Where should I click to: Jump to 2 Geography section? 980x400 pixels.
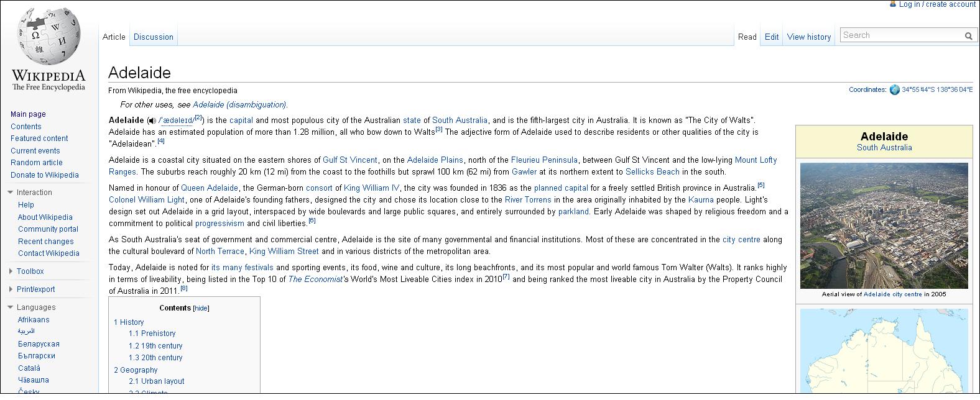[136, 370]
